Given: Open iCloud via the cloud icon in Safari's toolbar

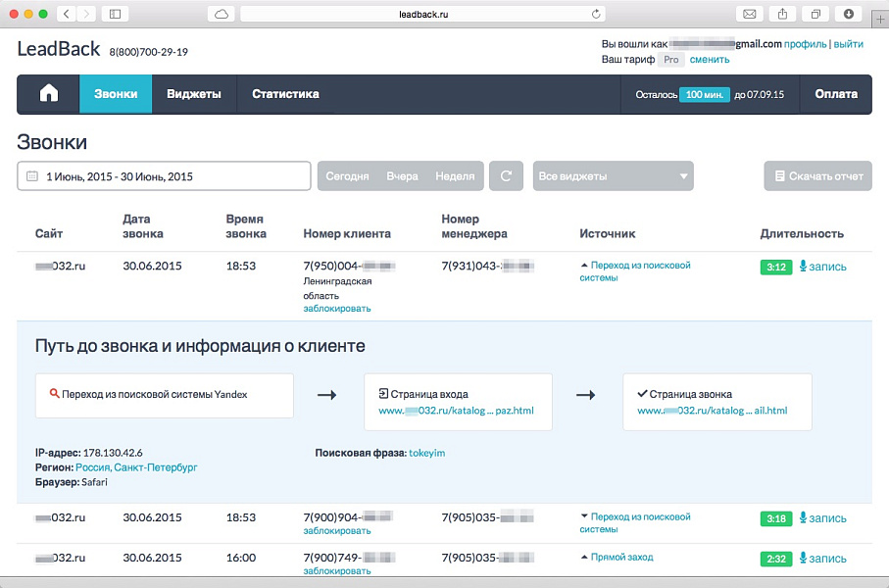Looking at the screenshot, I should [x=222, y=14].
